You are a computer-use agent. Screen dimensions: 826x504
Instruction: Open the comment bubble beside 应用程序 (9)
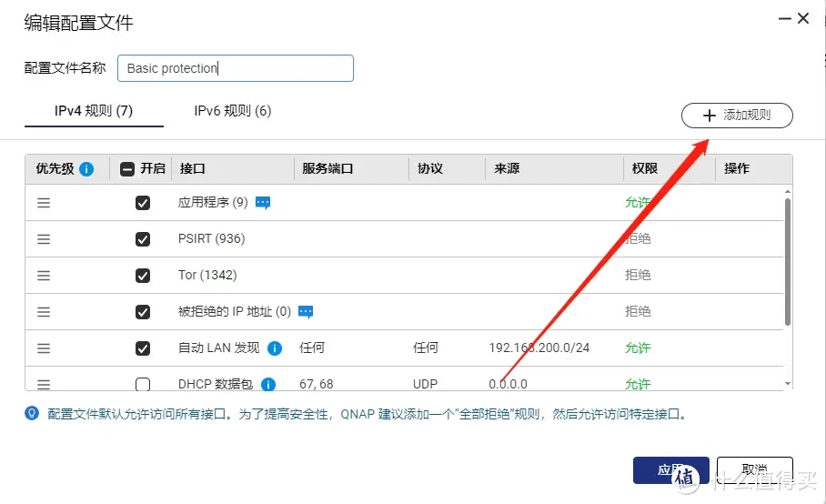(263, 203)
